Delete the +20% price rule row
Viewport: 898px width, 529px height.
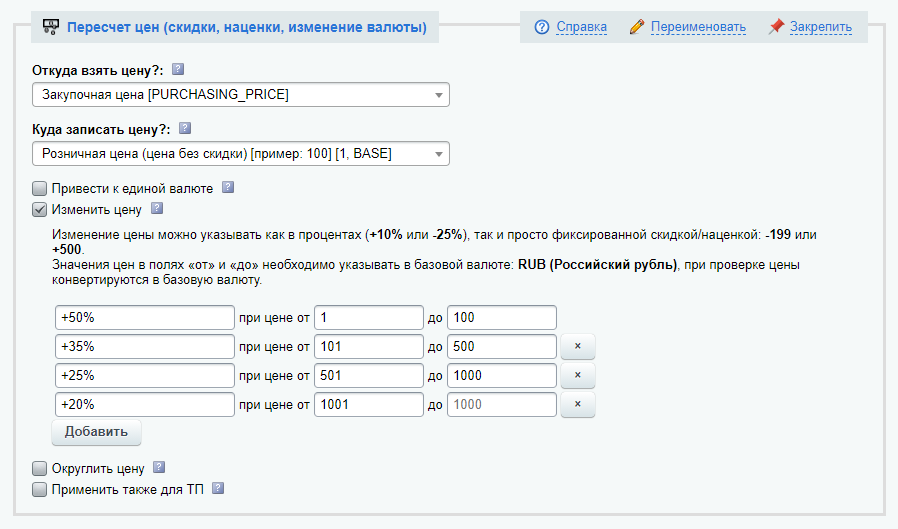point(578,405)
